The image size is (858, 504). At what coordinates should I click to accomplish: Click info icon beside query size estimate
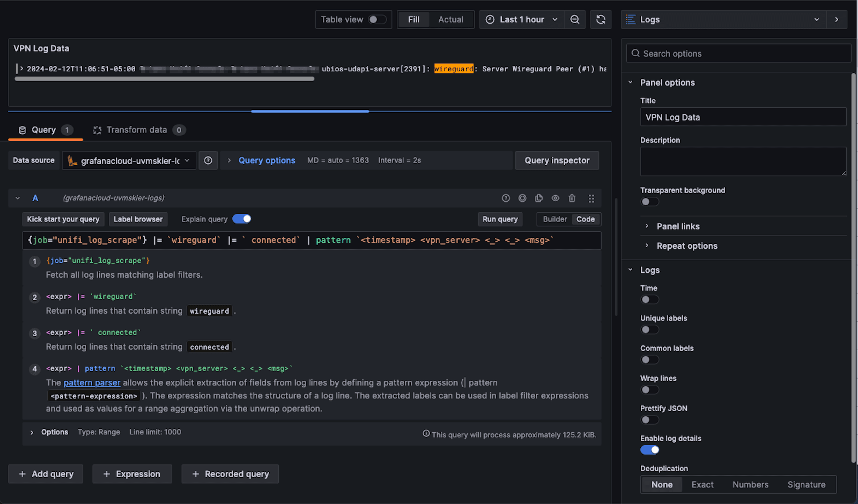pyautogui.click(x=426, y=434)
